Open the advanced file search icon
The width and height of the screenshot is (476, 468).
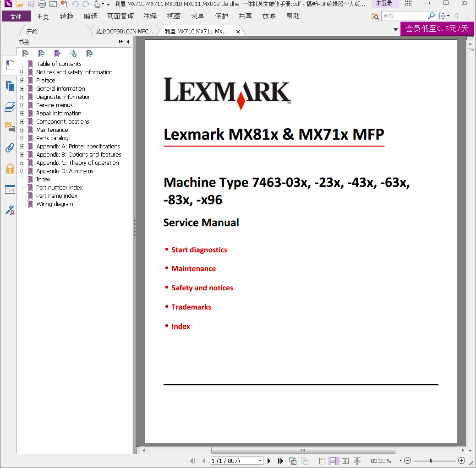pos(375,16)
